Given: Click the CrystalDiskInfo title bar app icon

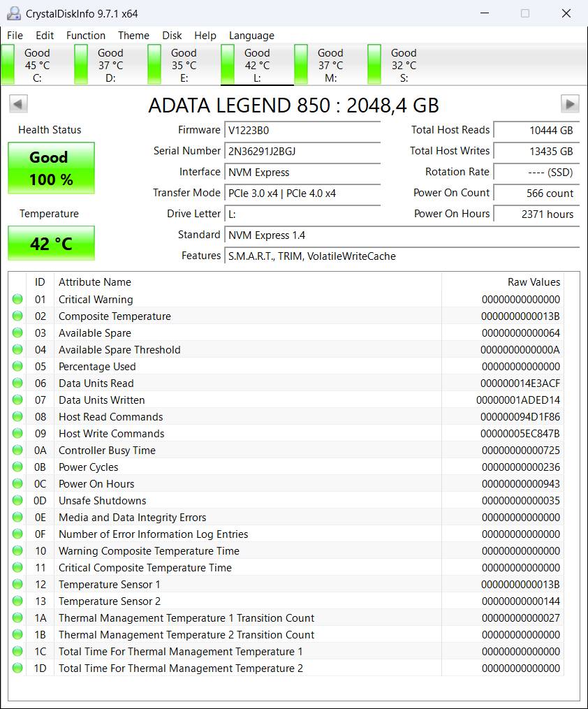Looking at the screenshot, I should (x=13, y=13).
